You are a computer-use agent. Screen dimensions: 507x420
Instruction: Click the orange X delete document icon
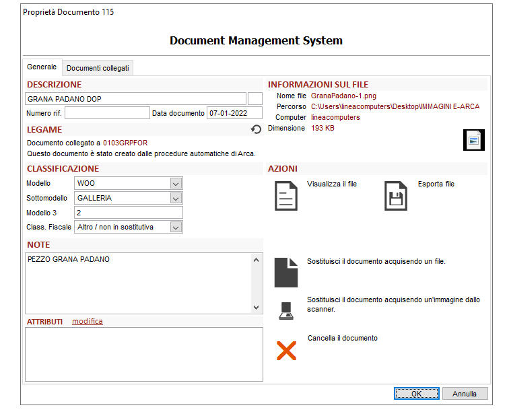tap(286, 350)
